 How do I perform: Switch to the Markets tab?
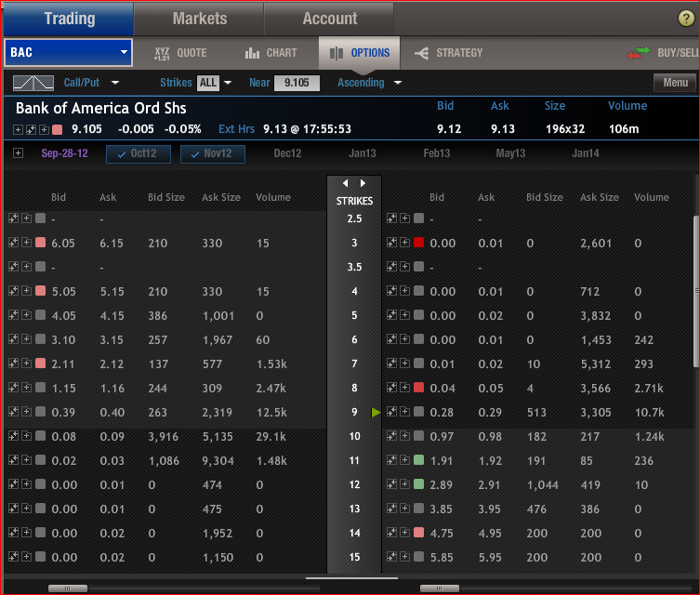pyautogui.click(x=199, y=19)
